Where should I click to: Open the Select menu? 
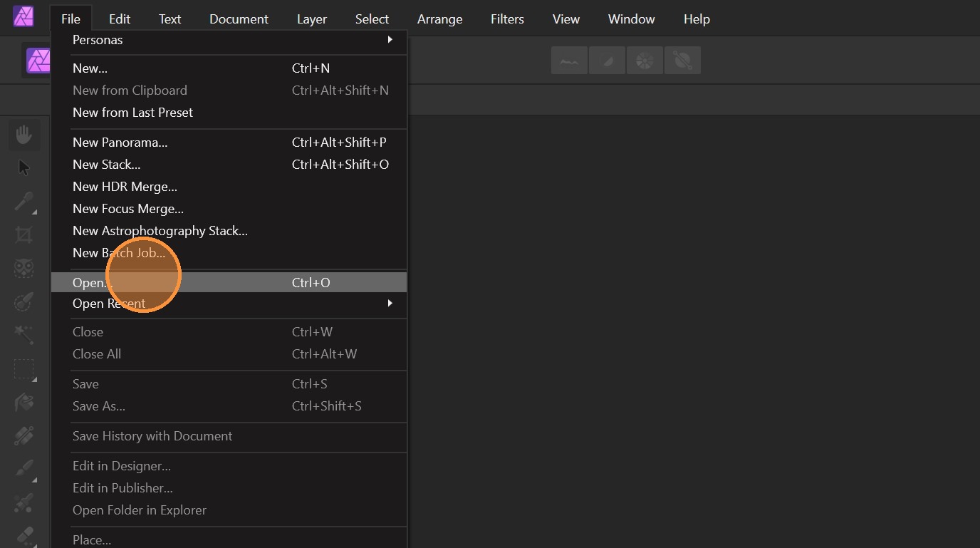(372, 19)
